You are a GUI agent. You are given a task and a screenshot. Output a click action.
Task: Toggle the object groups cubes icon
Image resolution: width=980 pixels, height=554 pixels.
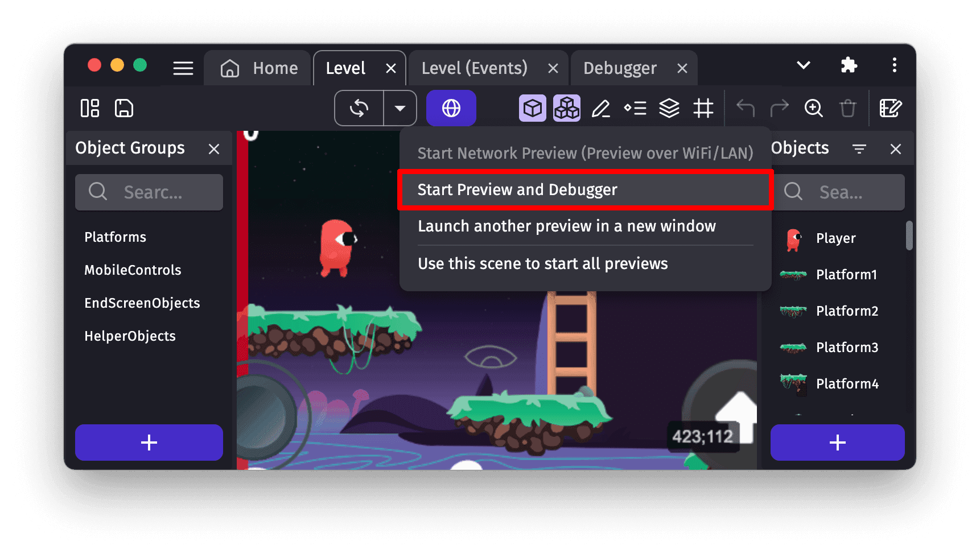566,108
